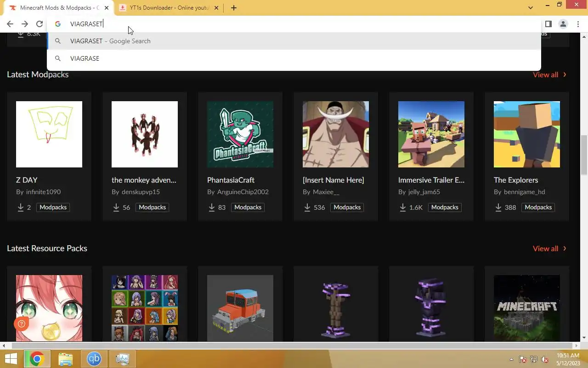Show hidden system tray icons
The image size is (588, 368).
click(511, 359)
